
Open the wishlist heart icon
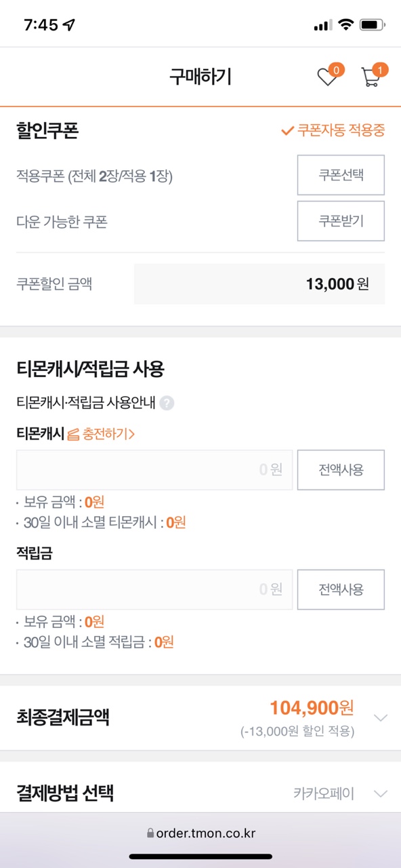point(328,77)
